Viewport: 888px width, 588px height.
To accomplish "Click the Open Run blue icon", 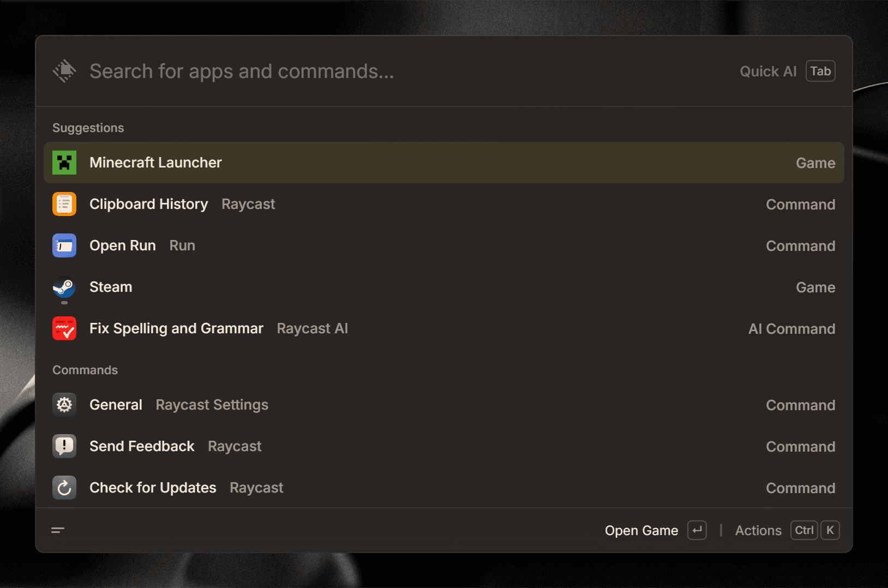I will click(64, 245).
